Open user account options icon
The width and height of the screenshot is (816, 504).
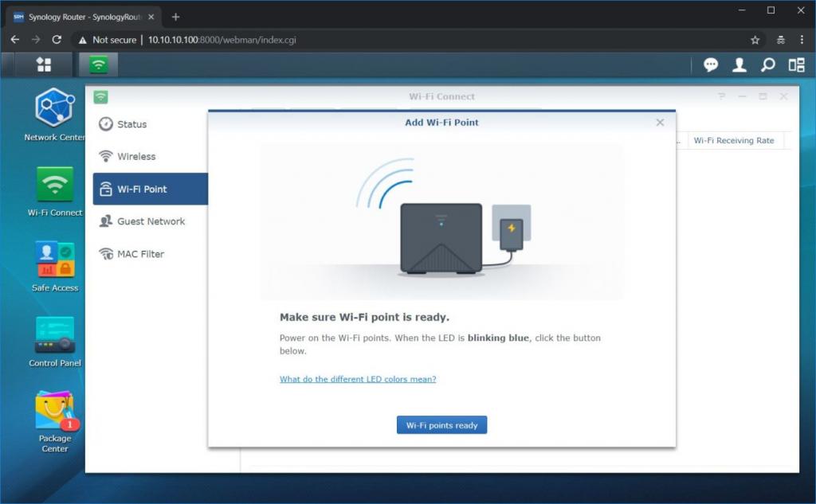739,65
